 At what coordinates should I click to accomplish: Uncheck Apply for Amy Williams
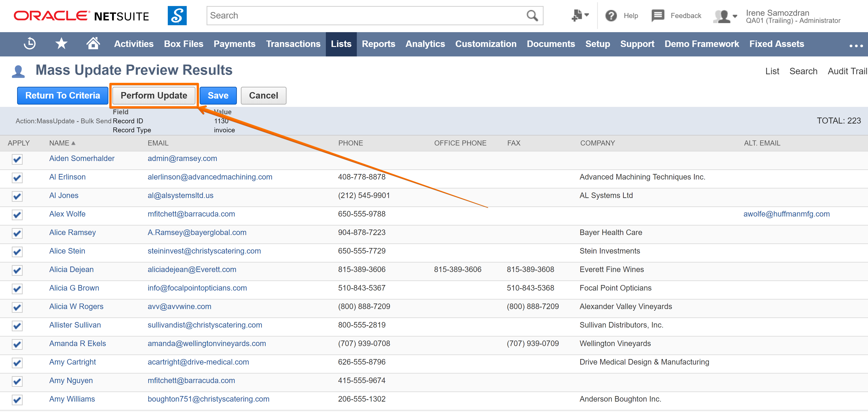pyautogui.click(x=17, y=400)
